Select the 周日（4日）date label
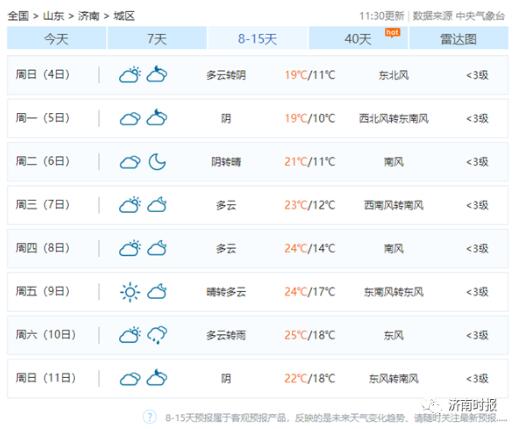This screenshot has width=515, height=429. pos(43,75)
